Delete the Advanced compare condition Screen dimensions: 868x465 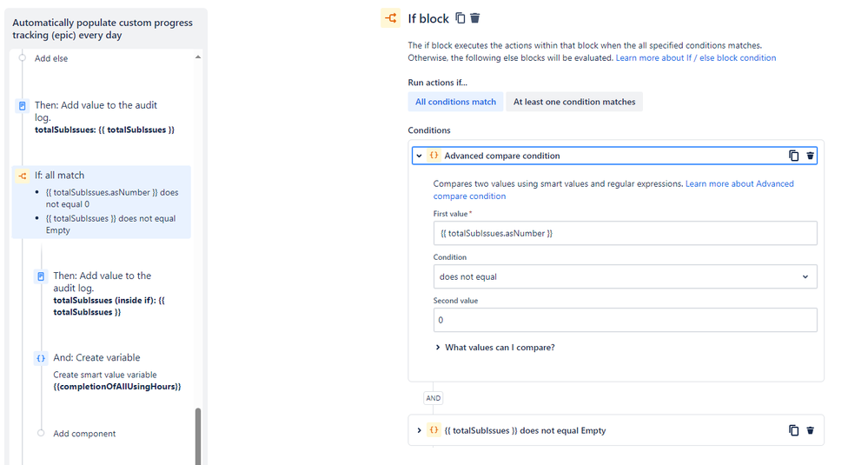click(x=810, y=156)
